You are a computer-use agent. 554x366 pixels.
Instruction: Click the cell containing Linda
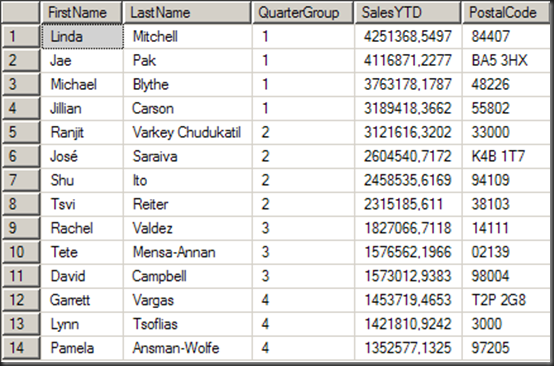pos(82,36)
